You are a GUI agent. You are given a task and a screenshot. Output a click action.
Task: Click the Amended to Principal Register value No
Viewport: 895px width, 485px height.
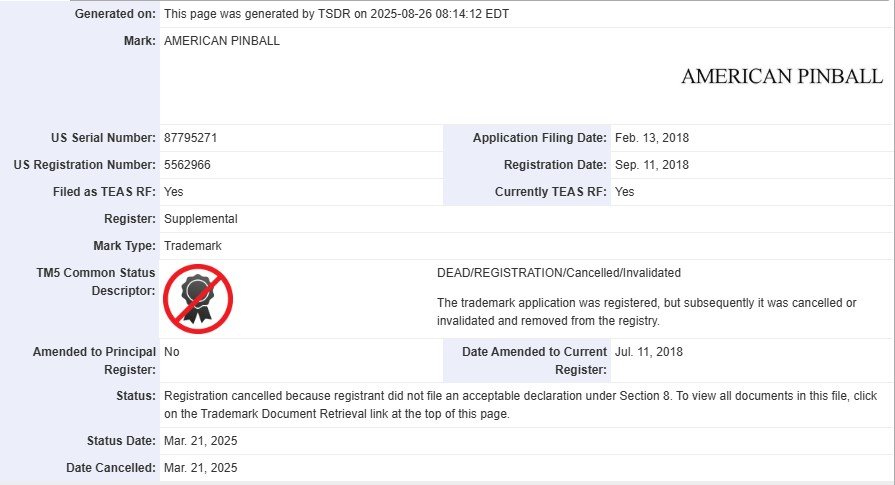[172, 351]
